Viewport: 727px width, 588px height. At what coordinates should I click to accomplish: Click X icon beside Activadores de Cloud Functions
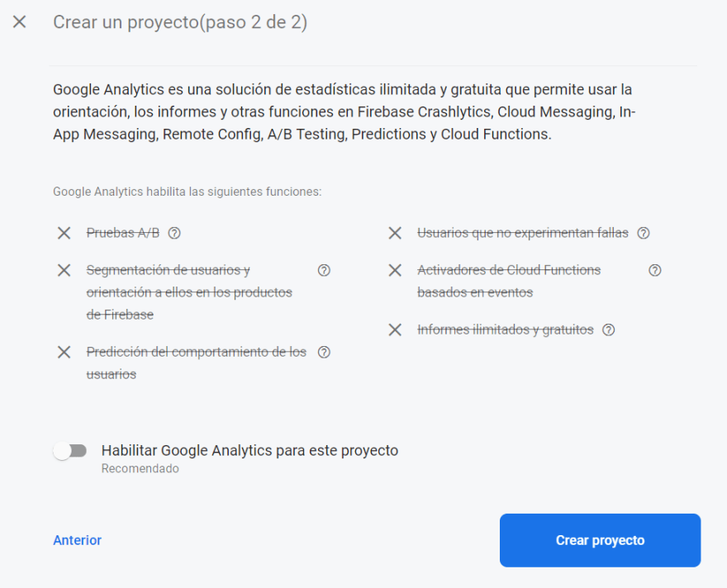(x=395, y=270)
